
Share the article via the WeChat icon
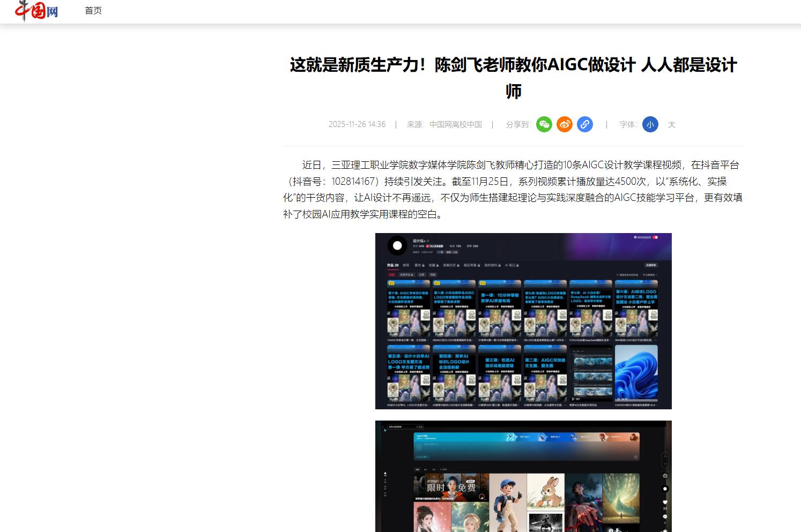point(545,124)
